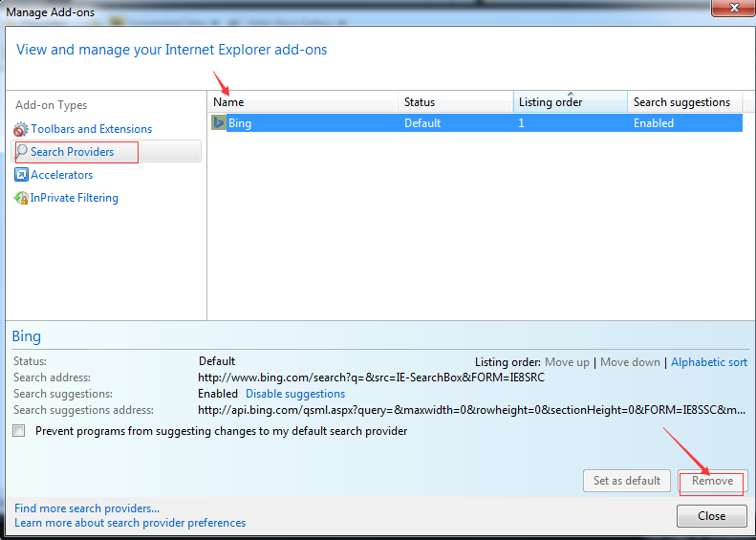Click the InPrivate Filtering lock icon
Screen dimensions: 756x540
[21, 198]
